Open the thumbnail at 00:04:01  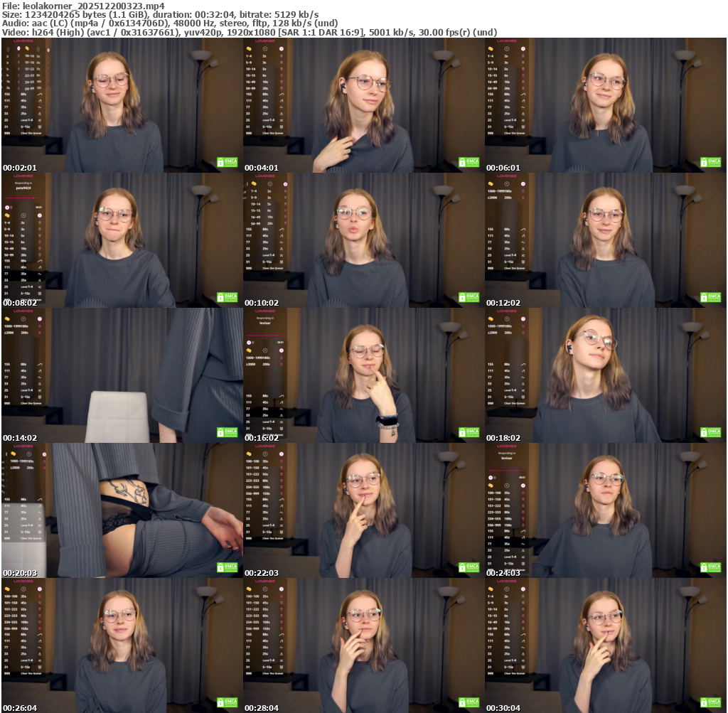pos(363,105)
